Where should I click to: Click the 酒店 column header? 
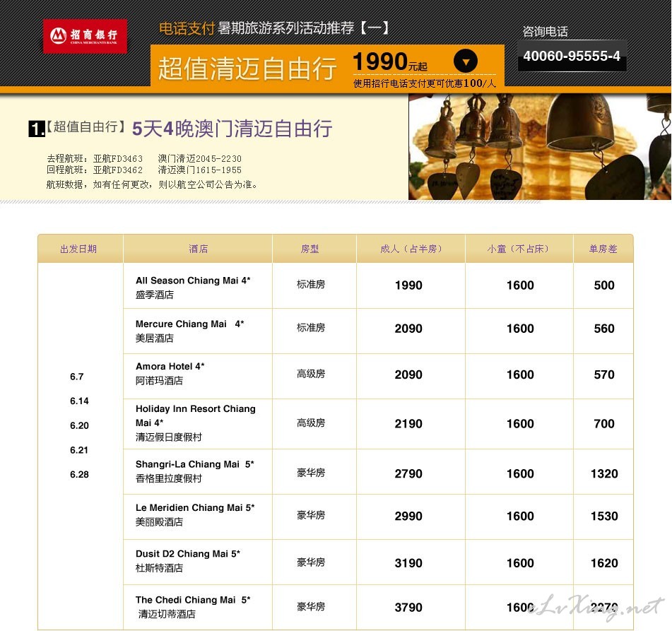click(198, 249)
